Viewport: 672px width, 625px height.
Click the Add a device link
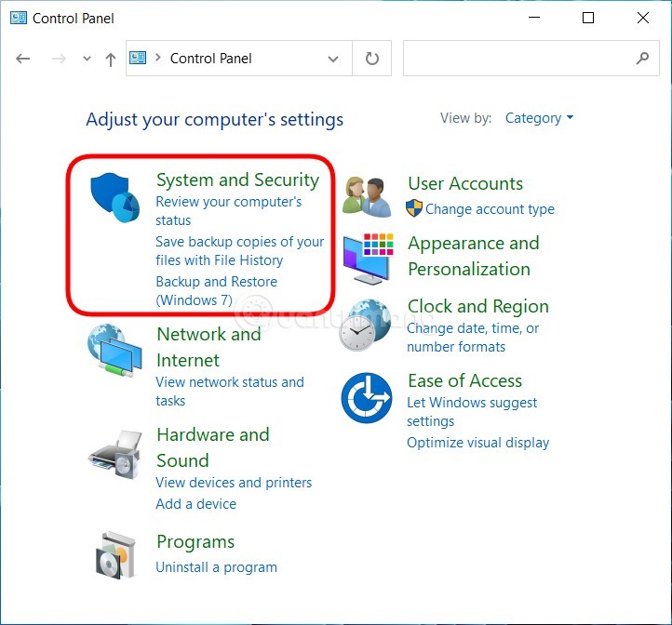click(195, 504)
